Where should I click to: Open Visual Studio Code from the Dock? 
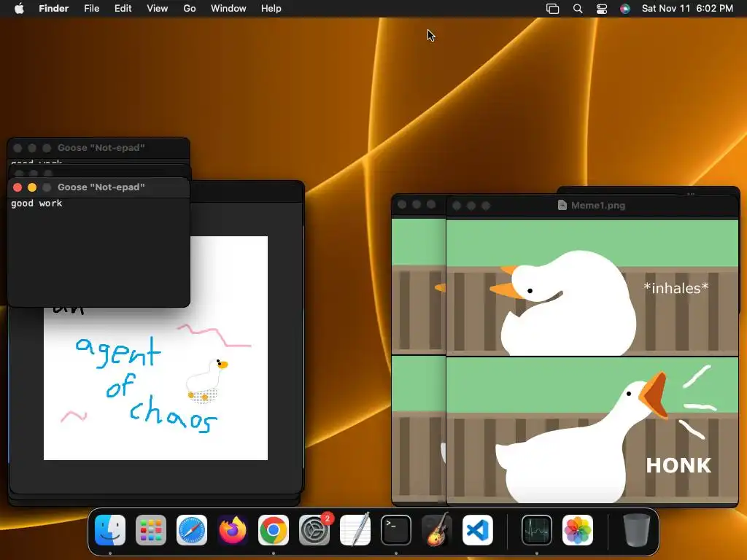pyautogui.click(x=478, y=530)
